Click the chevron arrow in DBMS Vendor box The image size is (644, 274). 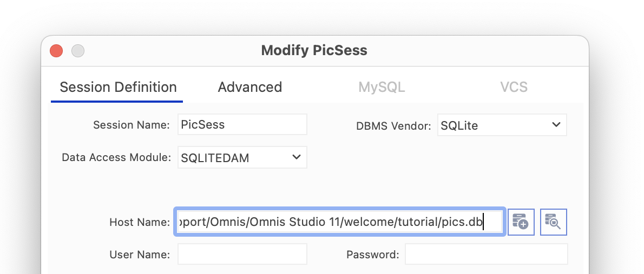556,124
